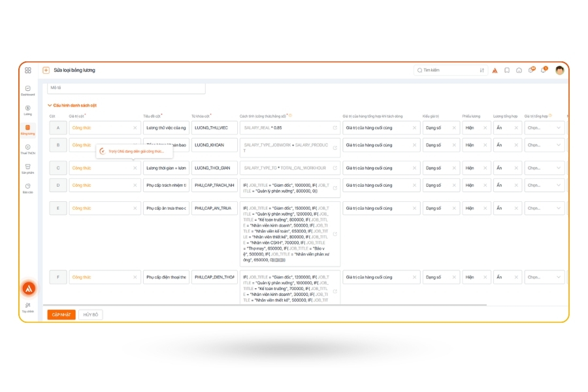Open formula editor icon for PHU_CAP_TRACH_NH formula
This screenshot has height=392, width=588.
pos(335,188)
